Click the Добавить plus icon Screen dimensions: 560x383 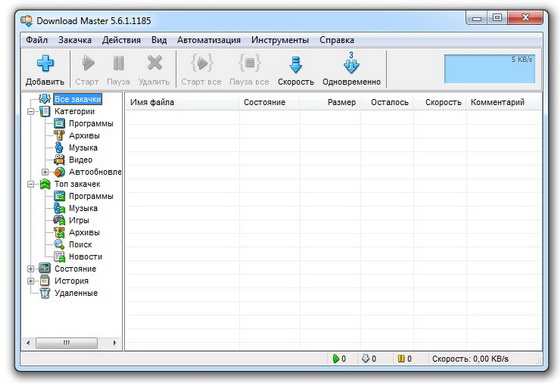[45, 64]
